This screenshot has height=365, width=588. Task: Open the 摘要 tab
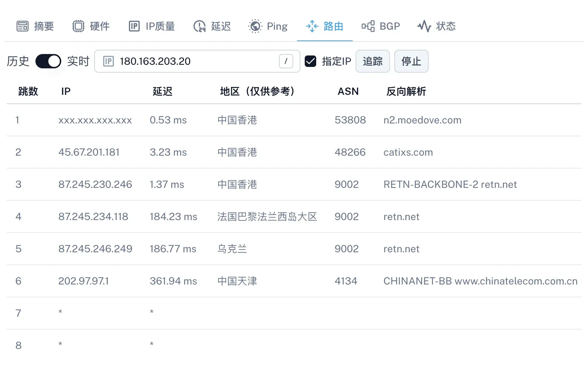click(35, 26)
